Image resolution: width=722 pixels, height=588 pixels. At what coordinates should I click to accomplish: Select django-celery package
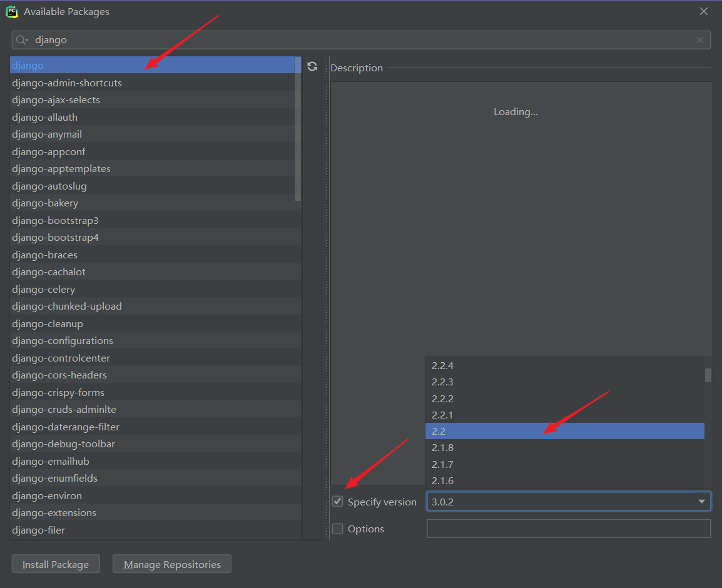[x=155, y=289]
